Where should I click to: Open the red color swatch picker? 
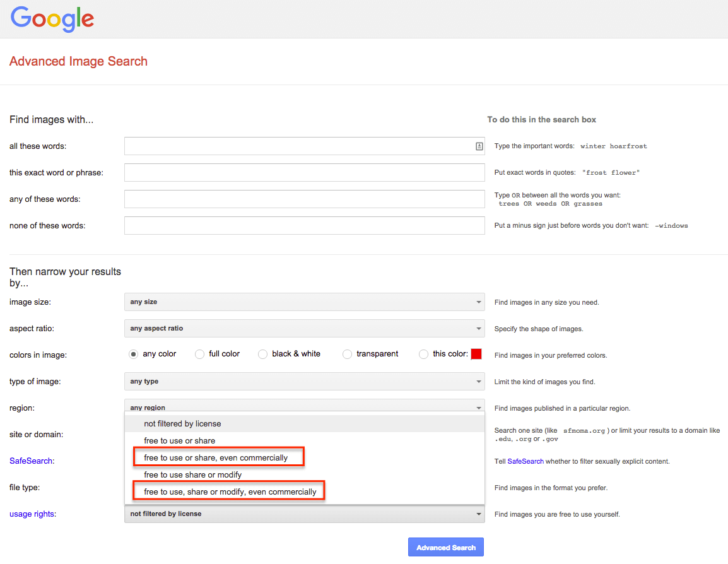click(476, 354)
